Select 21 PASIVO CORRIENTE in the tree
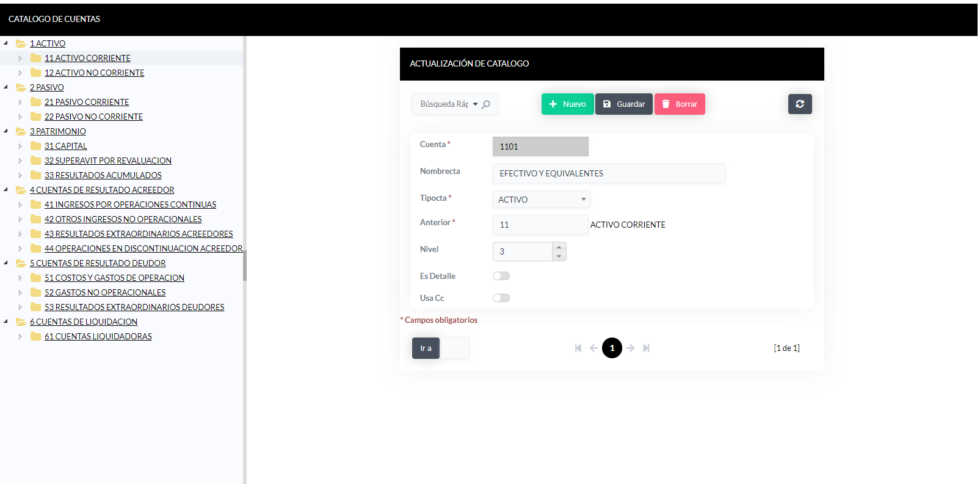The width and height of the screenshot is (980, 484). 87,102
